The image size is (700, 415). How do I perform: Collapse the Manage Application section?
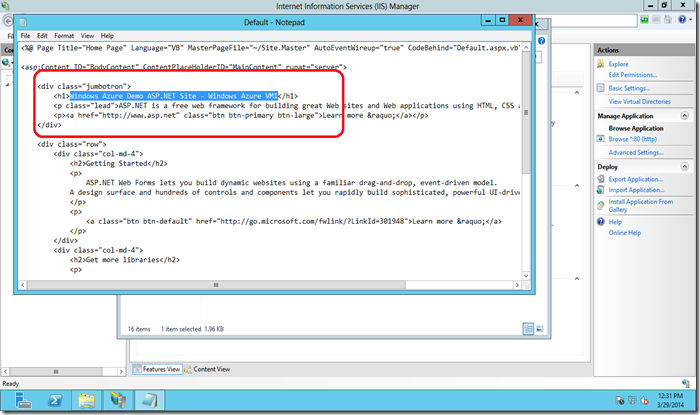pos(684,116)
